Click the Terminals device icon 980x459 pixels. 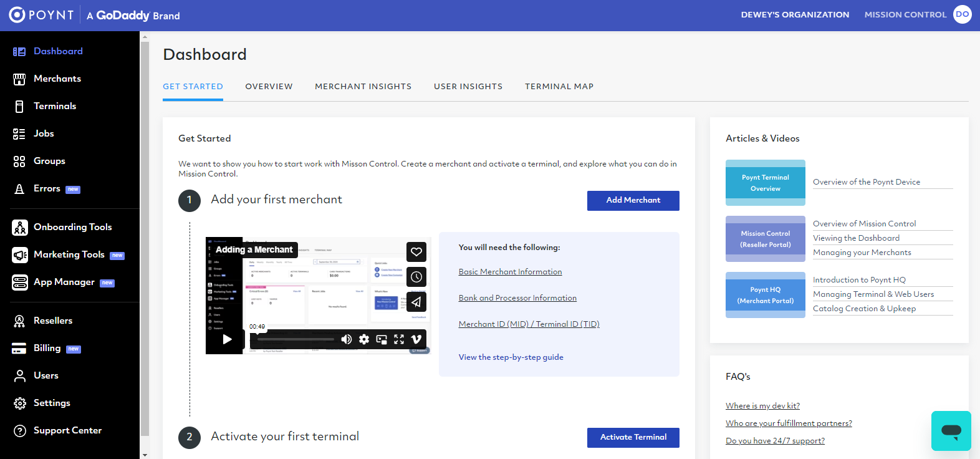pyautogui.click(x=19, y=107)
